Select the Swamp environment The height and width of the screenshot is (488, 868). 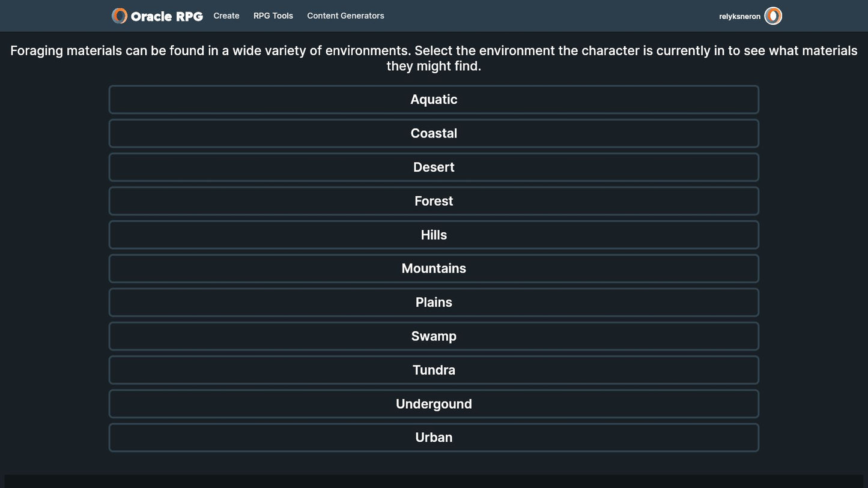tap(434, 336)
